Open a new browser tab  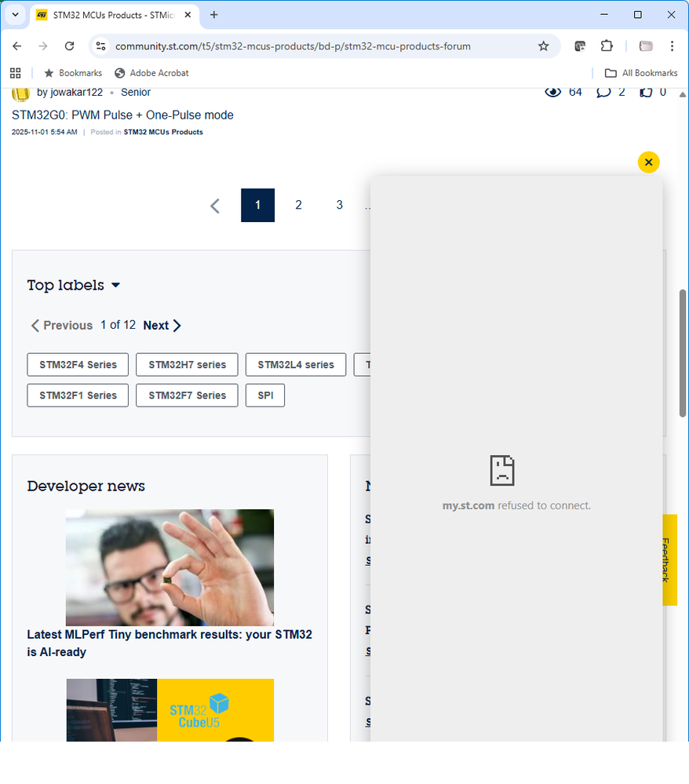coord(214,15)
